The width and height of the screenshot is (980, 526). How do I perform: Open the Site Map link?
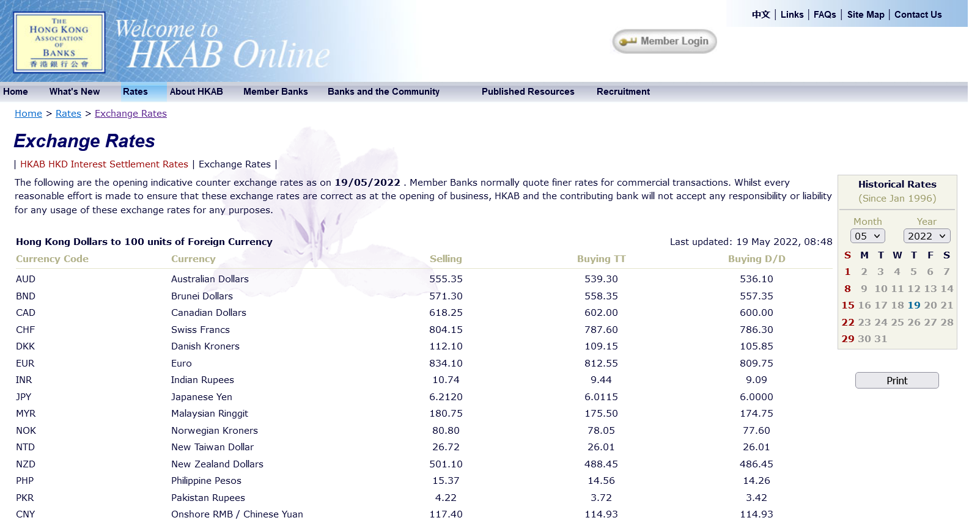coord(865,15)
